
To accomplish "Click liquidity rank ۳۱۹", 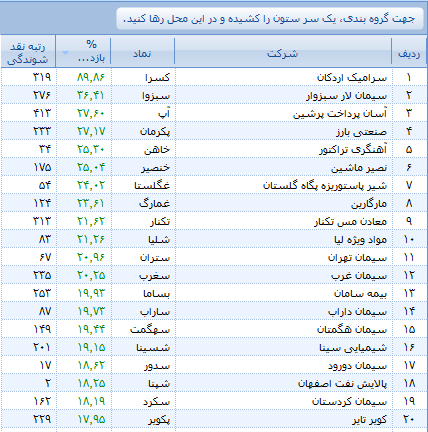I will 42,78.
